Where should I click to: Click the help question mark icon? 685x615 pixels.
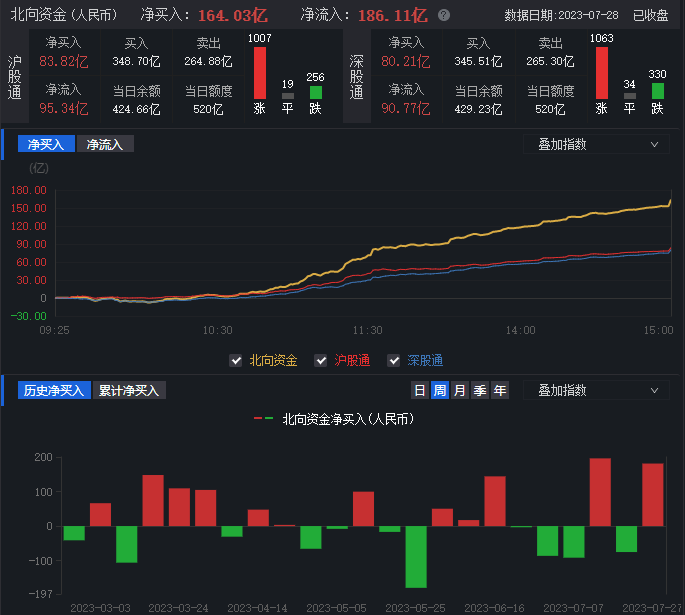coord(444,16)
